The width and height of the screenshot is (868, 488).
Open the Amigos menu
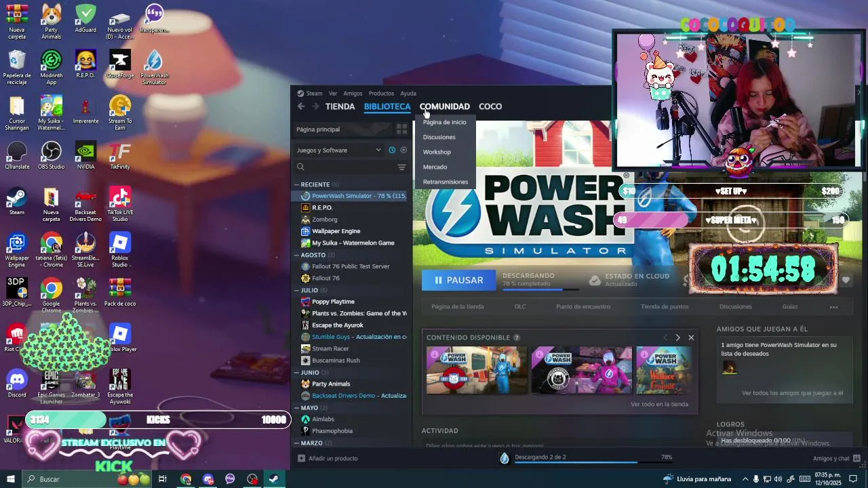pyautogui.click(x=353, y=94)
